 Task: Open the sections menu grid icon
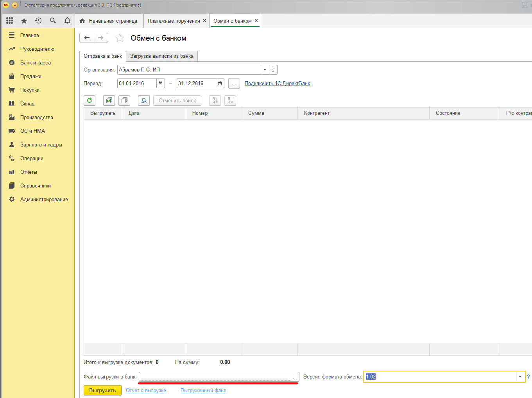click(10, 21)
